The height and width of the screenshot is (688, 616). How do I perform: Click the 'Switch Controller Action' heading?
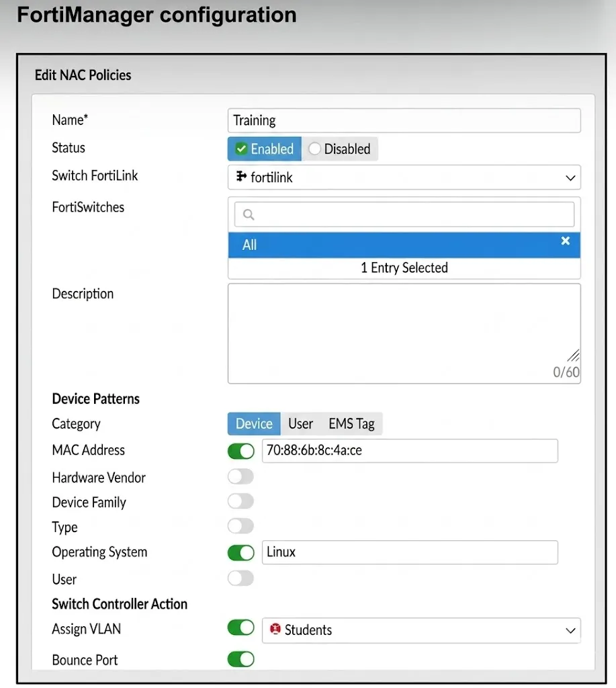pyautogui.click(x=120, y=604)
